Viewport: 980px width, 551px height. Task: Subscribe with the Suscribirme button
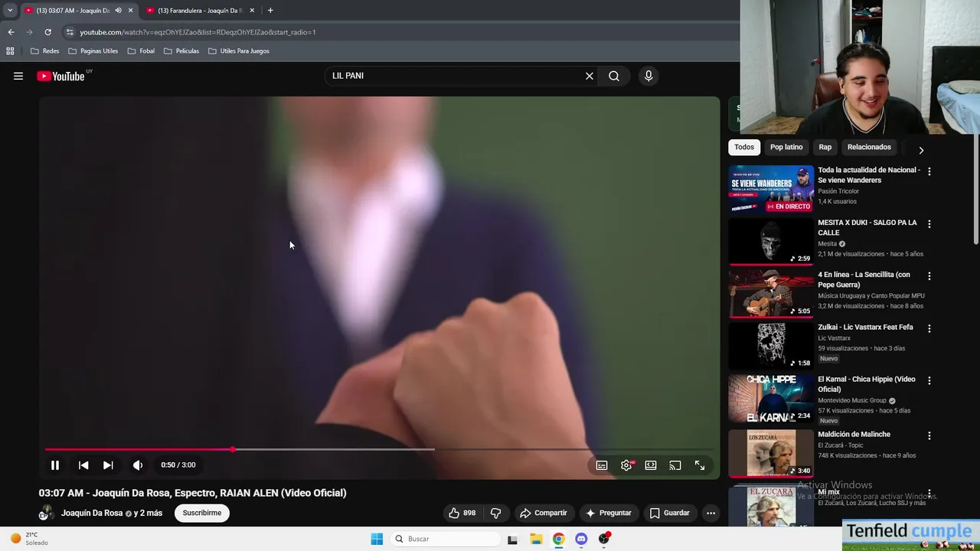202,513
